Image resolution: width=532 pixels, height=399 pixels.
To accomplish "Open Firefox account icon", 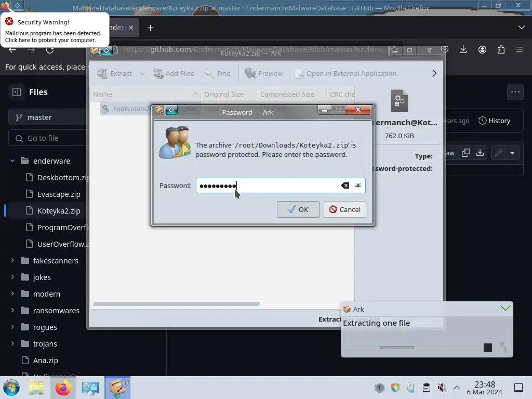I will point(482,49).
